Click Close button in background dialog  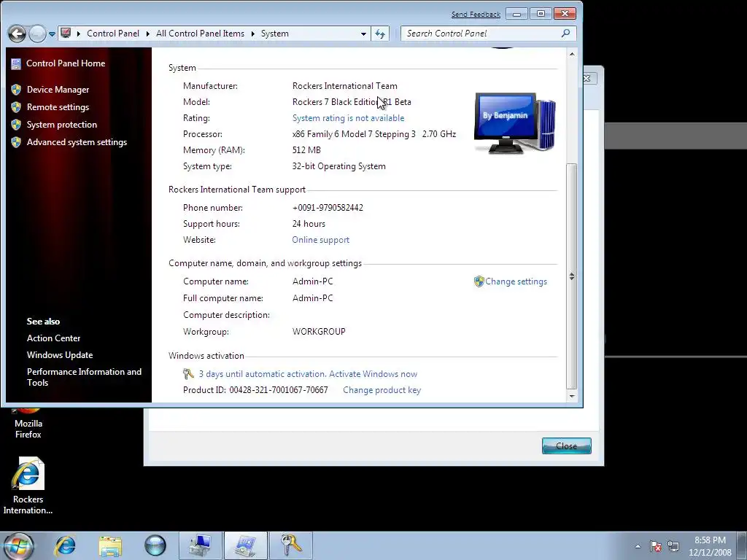tap(566, 446)
